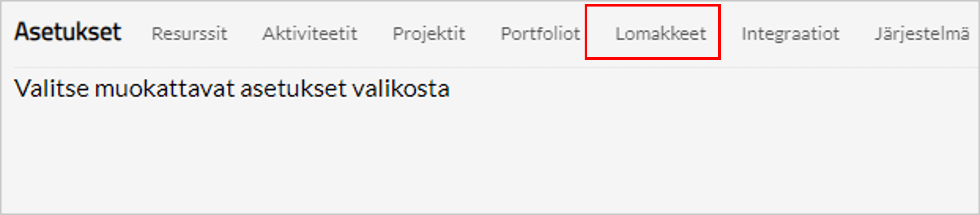980x215 pixels.
Task: Choose Resurssit from the settings menu
Action: coord(189,34)
